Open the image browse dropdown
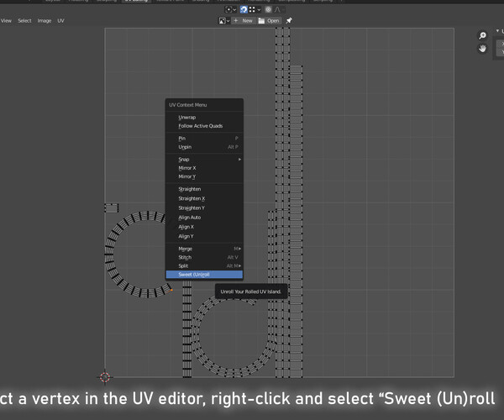504x420 pixels. click(x=224, y=21)
